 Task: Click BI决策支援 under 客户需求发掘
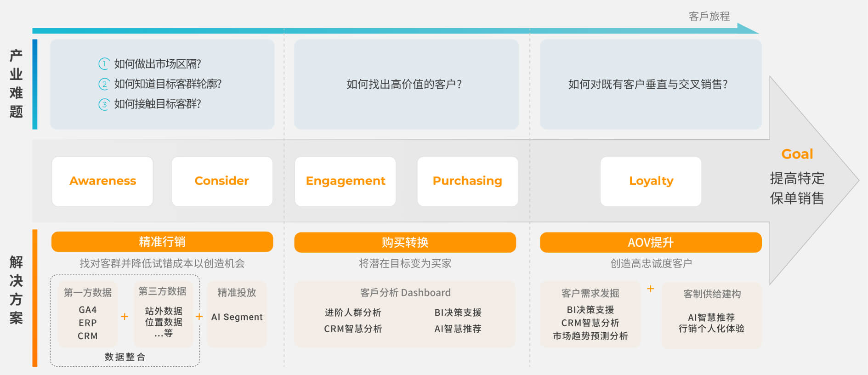click(x=590, y=310)
